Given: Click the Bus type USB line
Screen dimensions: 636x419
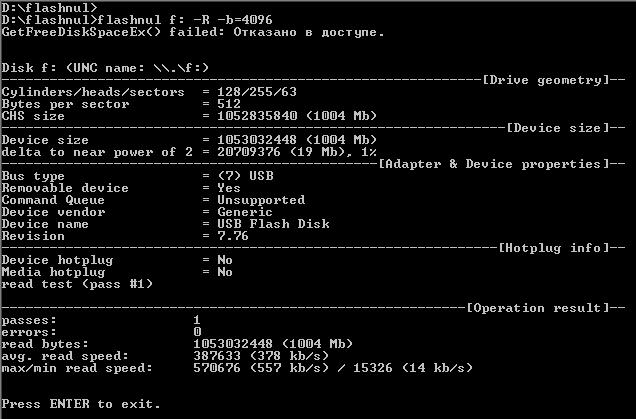Looking at the screenshot, I should [x=132, y=175].
